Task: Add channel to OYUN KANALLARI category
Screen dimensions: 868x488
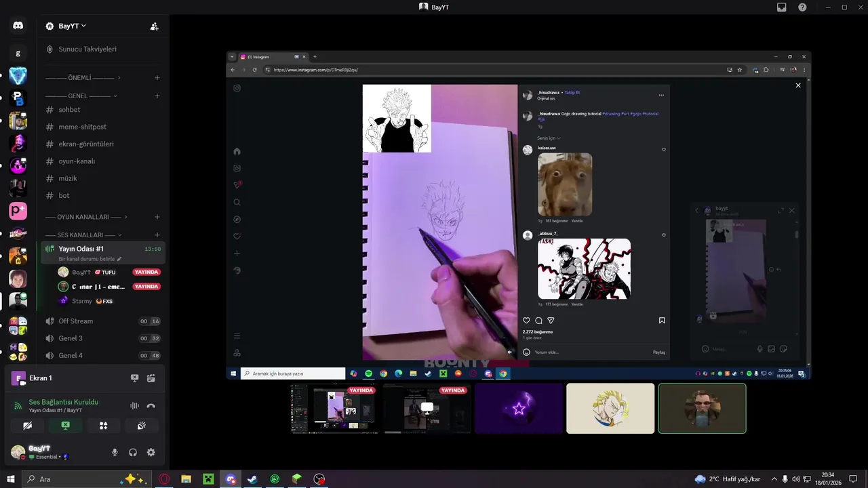Action: click(x=157, y=217)
